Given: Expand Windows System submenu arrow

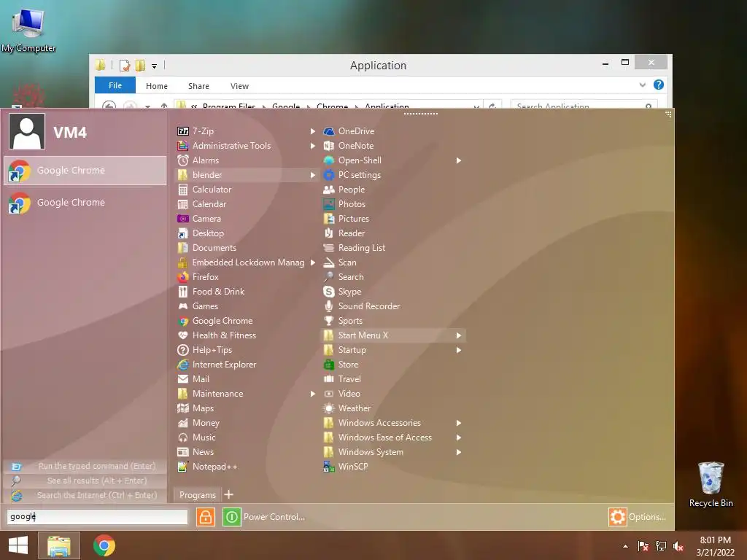Looking at the screenshot, I should click(x=458, y=452).
